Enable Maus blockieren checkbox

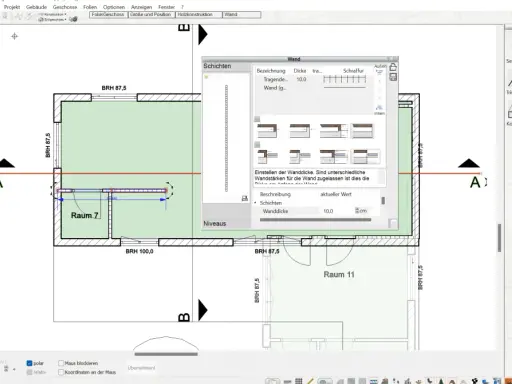(x=61, y=363)
